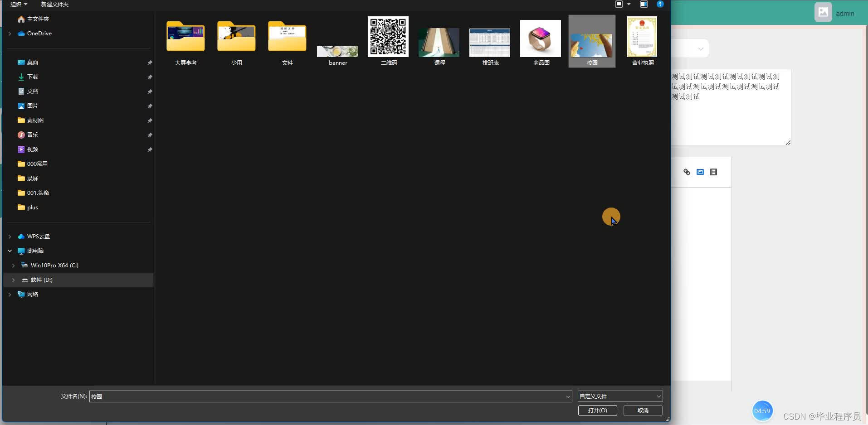The image size is (868, 425).
Task: Click the pin icon beside 文档
Action: tap(150, 92)
